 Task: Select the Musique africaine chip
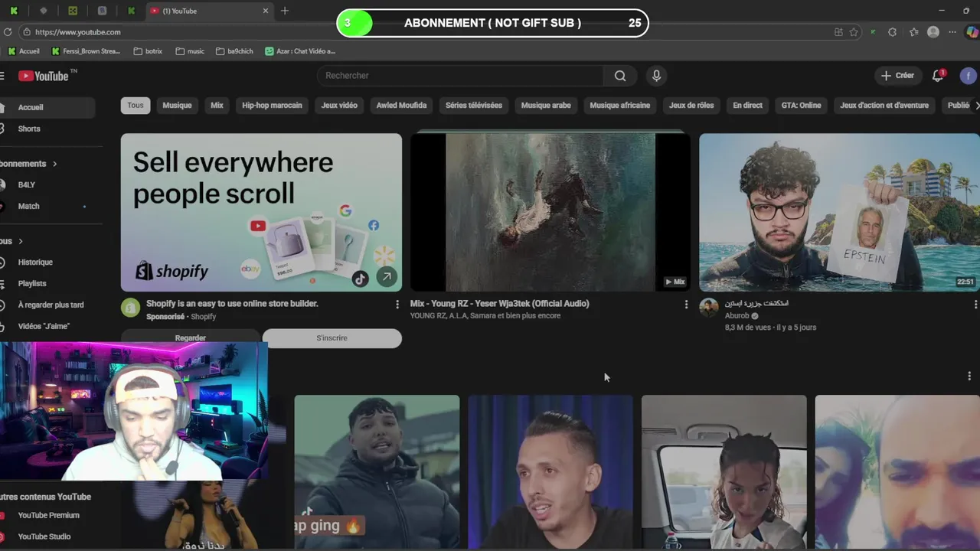pyautogui.click(x=620, y=106)
